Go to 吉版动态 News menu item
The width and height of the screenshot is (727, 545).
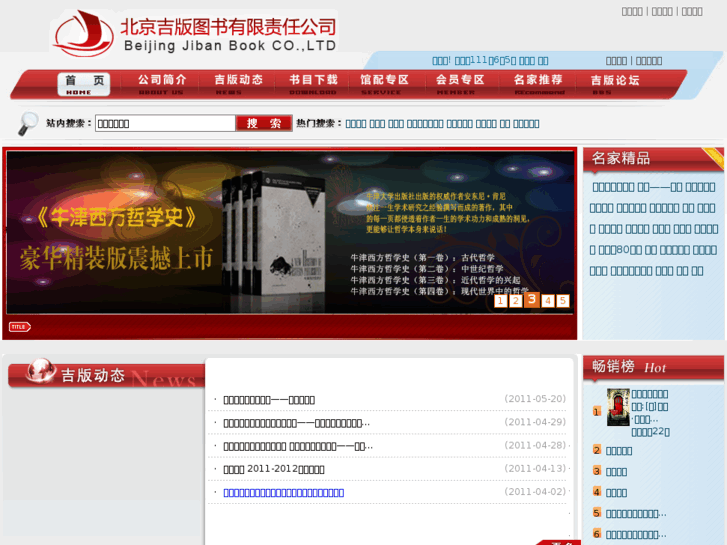(x=238, y=84)
